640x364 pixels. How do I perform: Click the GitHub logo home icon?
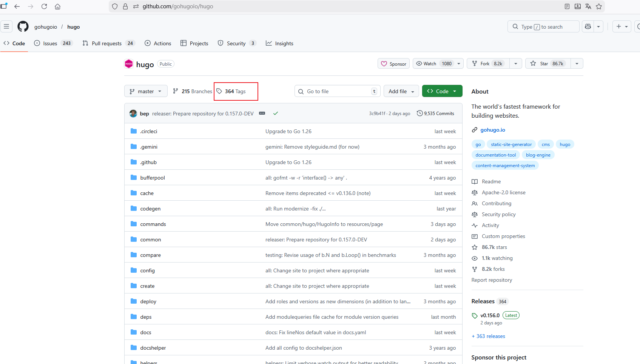pos(23,26)
